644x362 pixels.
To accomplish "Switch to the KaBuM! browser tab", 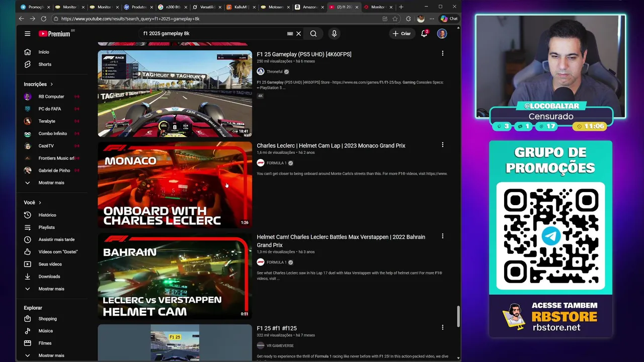I will tap(241, 7).
